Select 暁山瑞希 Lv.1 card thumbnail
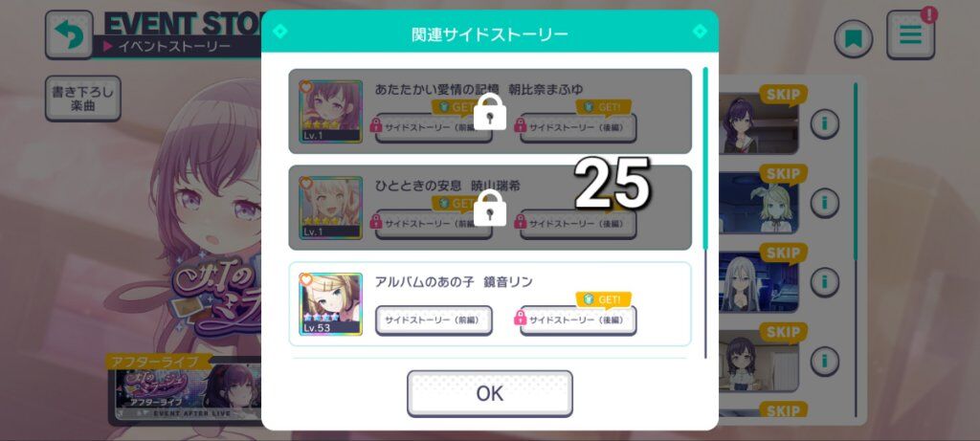Image resolution: width=980 pixels, height=441 pixels. pos(330,208)
